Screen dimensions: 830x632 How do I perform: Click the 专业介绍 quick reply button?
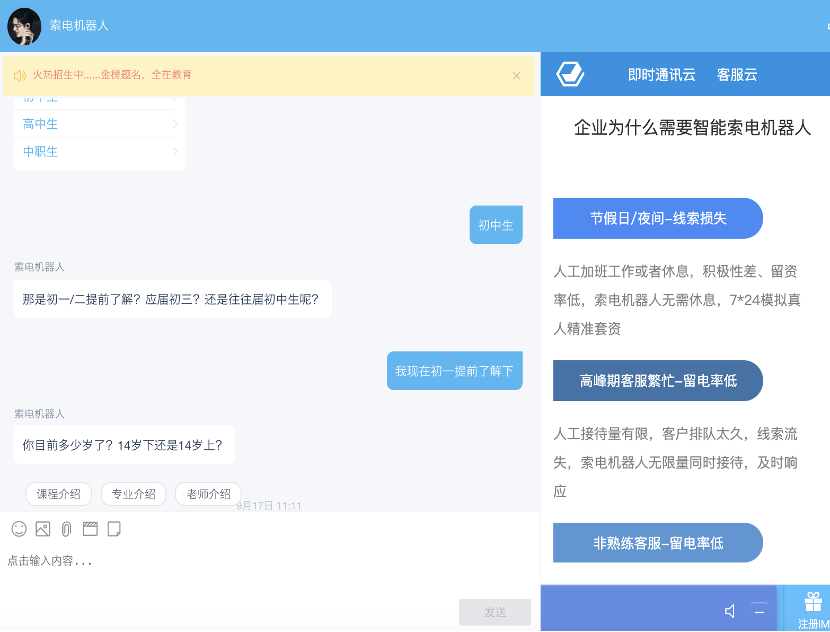(133, 494)
